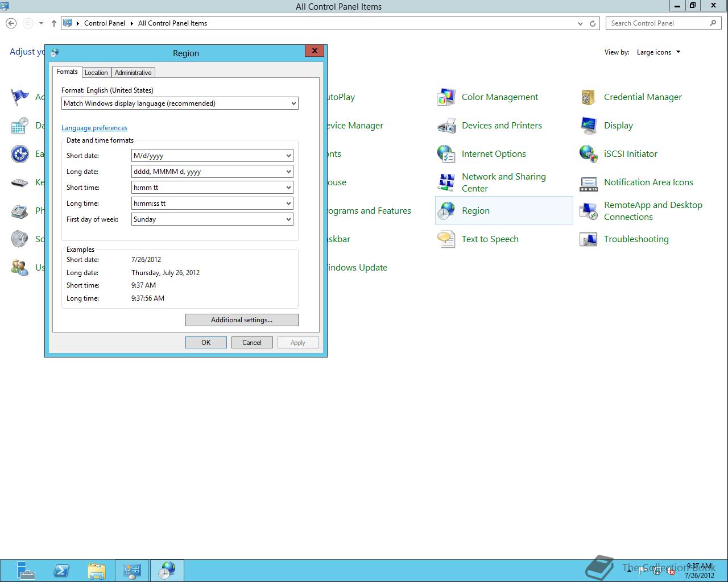Click the Region globe taskbar button
The height and width of the screenshot is (582, 728).
click(167, 571)
